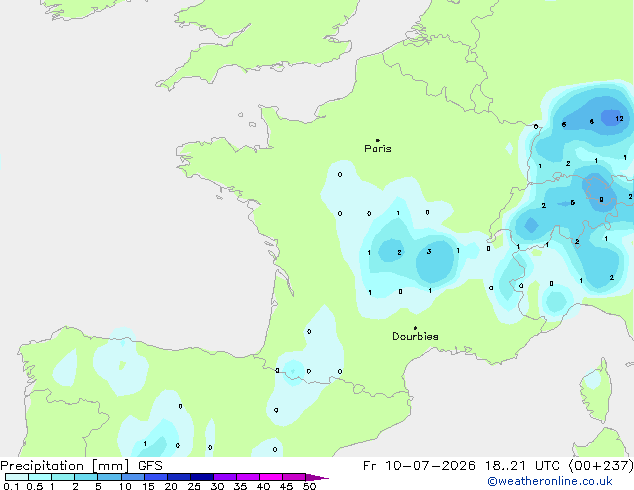Image resolution: width=634 pixels, height=490 pixels.
Task: Click the legend label 25
Action: pyautogui.click(x=194, y=486)
